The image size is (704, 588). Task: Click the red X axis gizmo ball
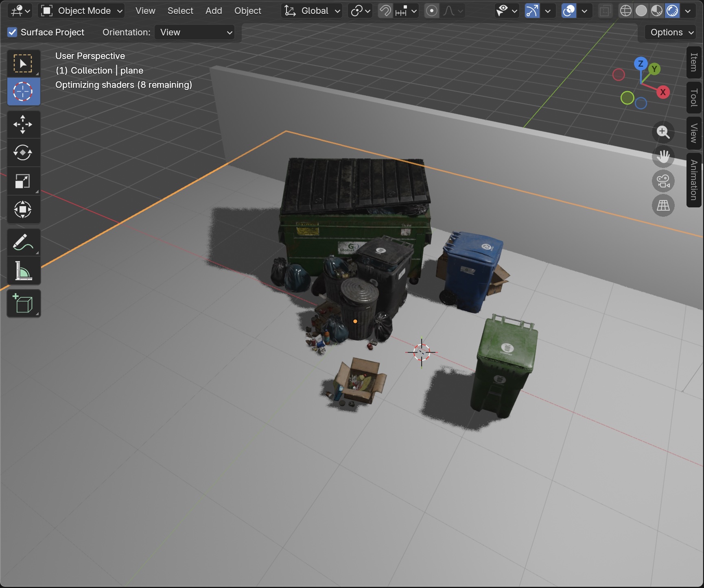pos(663,92)
